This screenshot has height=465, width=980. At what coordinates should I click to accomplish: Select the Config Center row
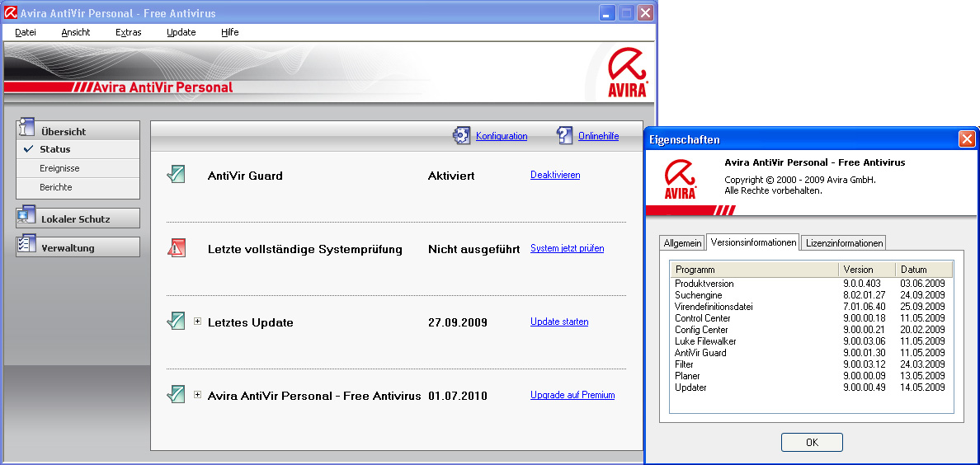[811, 330]
